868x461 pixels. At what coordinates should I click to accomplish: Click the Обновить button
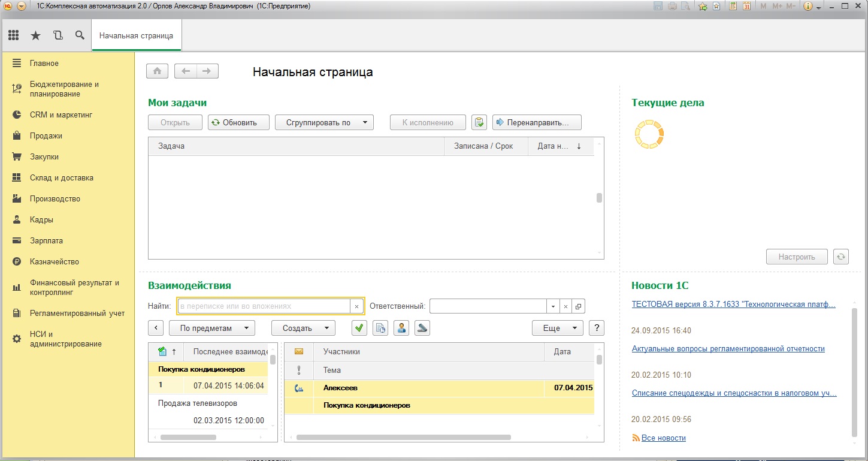[238, 122]
